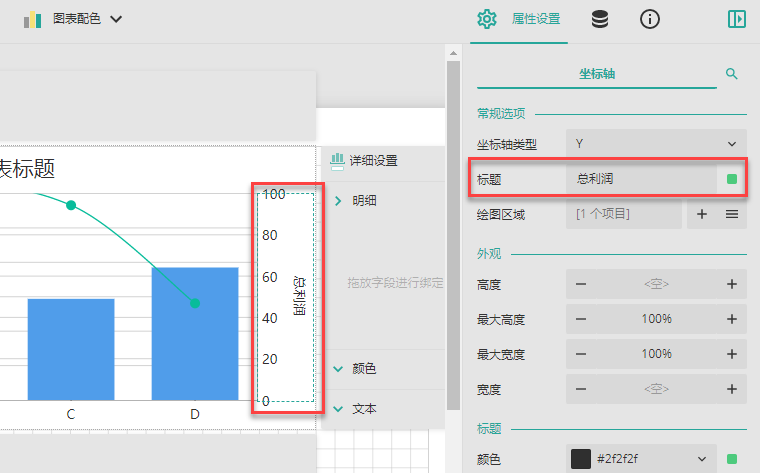Increase 最大高度 with the plus button

pyautogui.click(x=732, y=319)
